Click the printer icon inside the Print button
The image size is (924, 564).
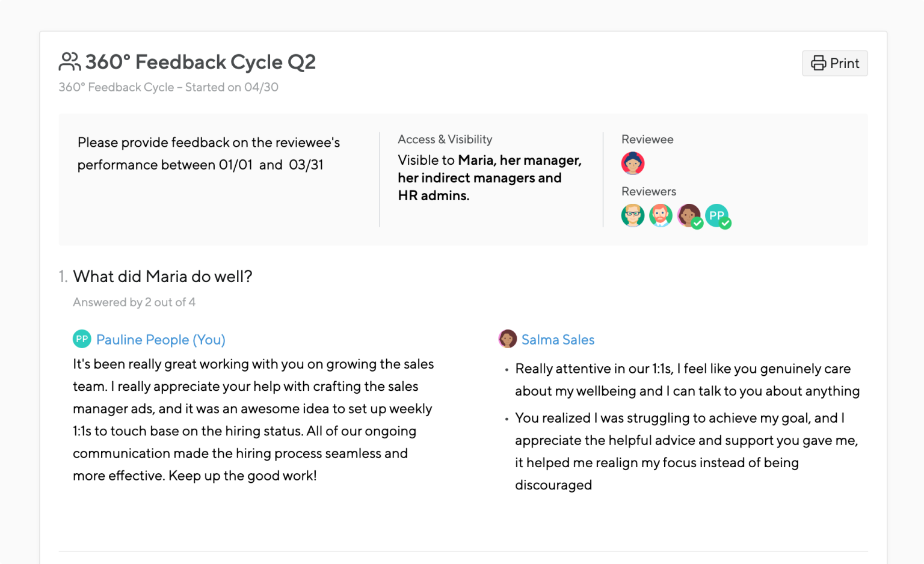(x=818, y=63)
